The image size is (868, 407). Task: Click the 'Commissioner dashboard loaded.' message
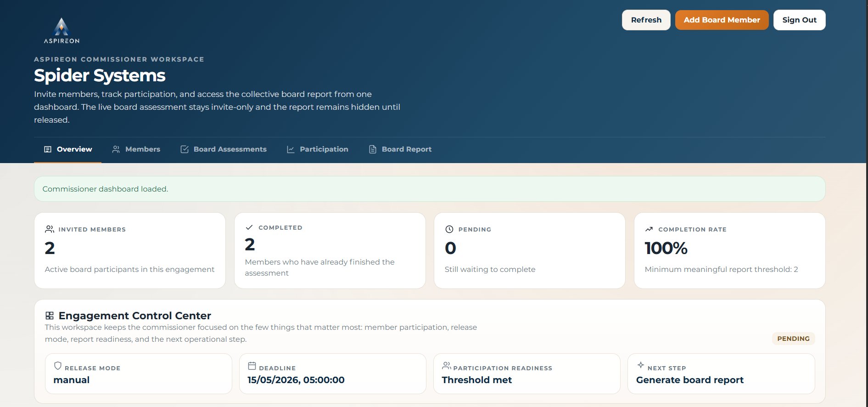click(105, 189)
